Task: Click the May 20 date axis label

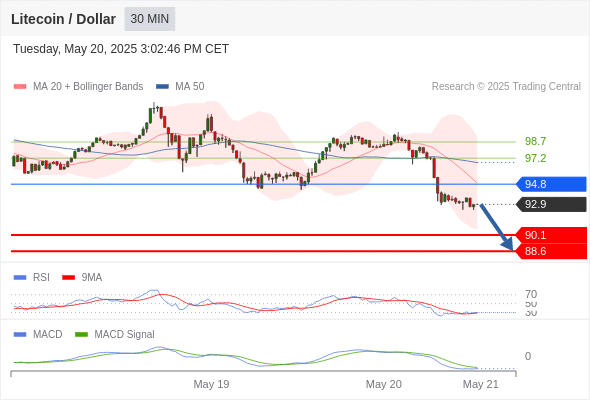Action: tap(383, 384)
